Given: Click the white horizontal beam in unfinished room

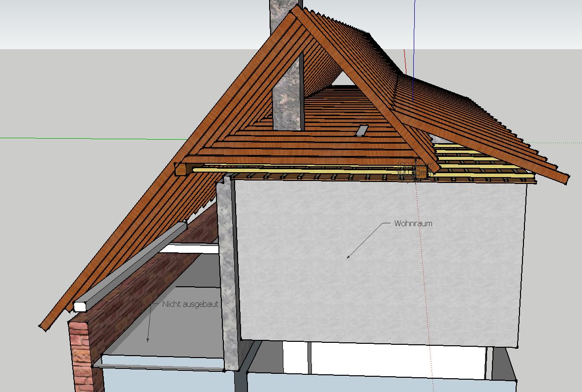Looking at the screenshot, I should click(x=189, y=249).
